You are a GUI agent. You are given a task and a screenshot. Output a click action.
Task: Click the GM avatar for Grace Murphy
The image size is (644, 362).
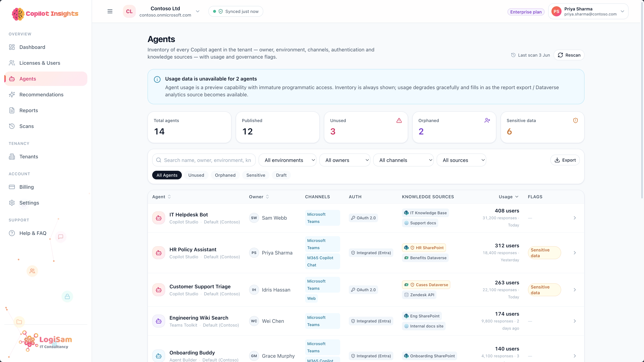tap(254, 356)
